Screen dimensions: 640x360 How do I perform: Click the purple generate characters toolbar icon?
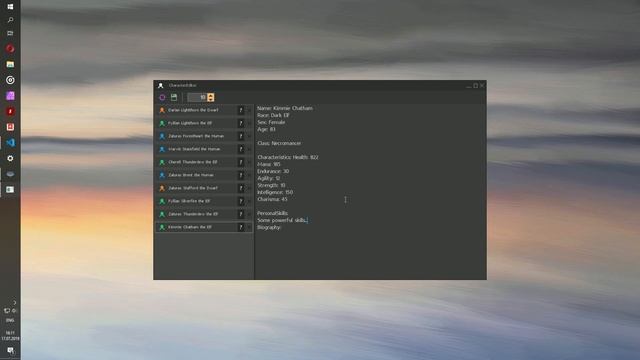162,97
